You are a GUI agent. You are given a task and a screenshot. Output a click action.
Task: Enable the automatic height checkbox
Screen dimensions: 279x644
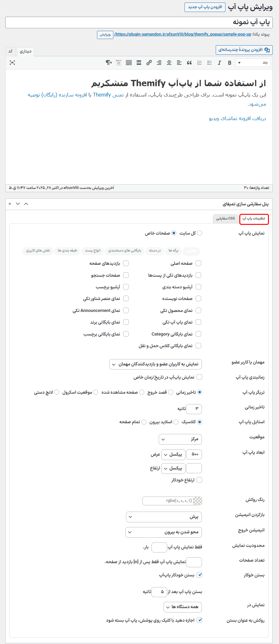click(x=199, y=480)
